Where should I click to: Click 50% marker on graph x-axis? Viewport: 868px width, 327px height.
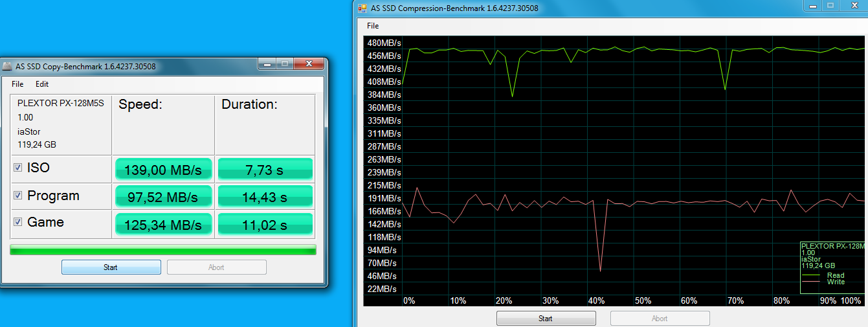click(x=643, y=301)
